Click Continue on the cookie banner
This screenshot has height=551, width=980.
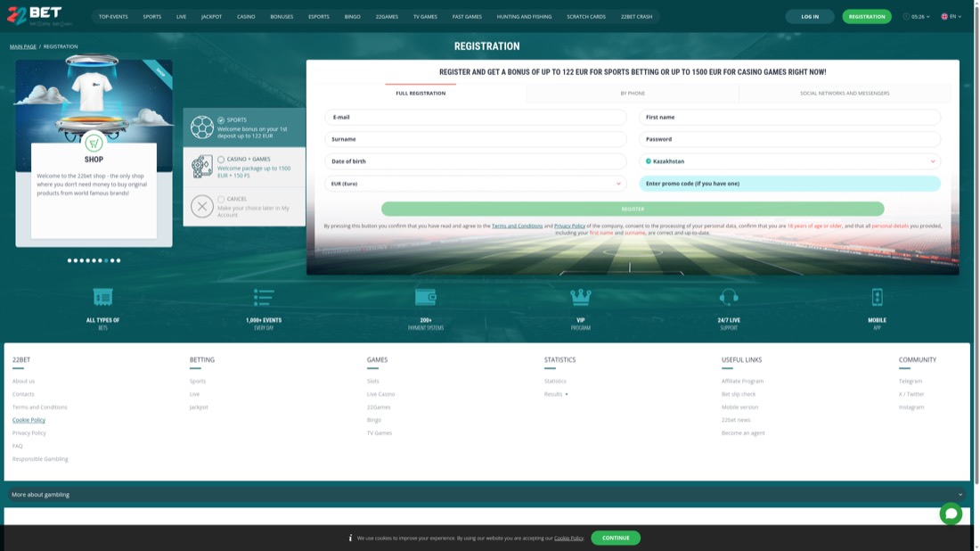click(x=616, y=538)
